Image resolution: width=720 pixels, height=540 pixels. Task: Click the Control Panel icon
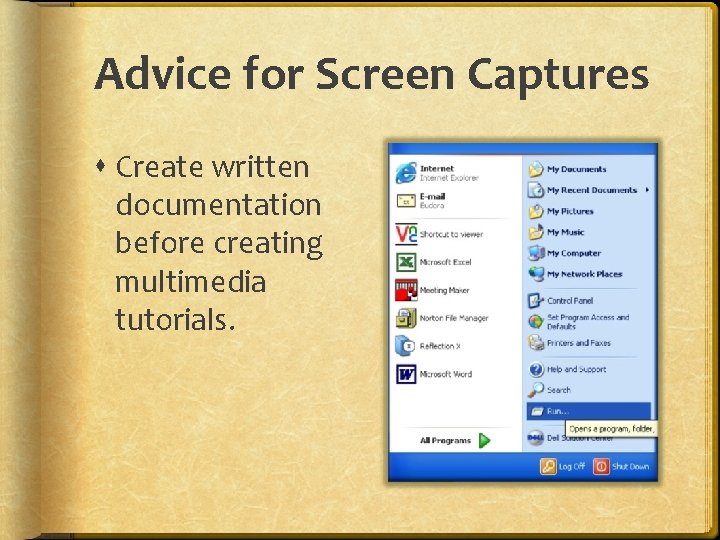[535, 301]
